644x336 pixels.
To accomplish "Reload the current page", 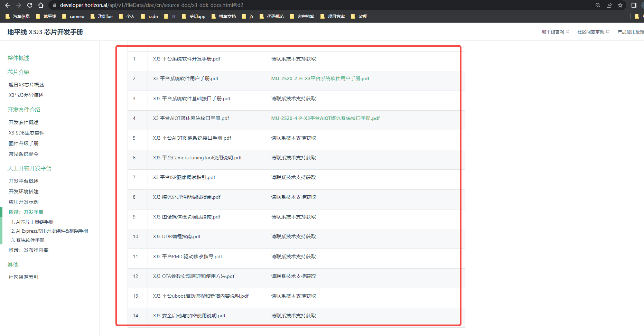I will click(30, 5).
